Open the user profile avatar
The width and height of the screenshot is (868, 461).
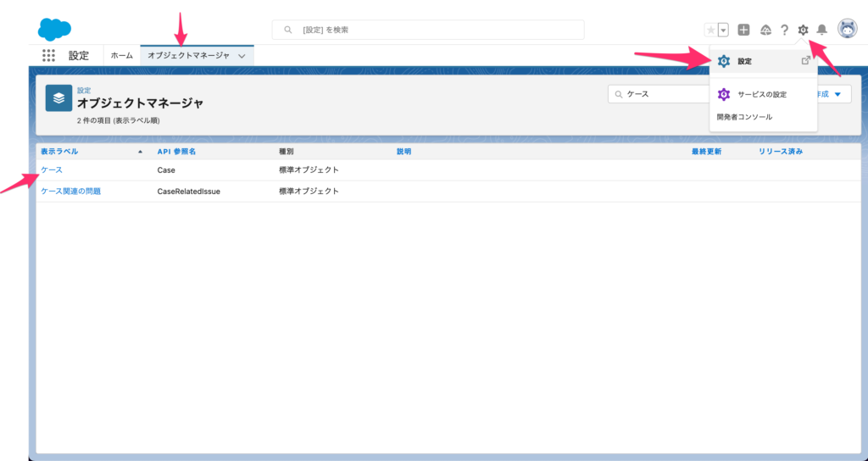click(847, 30)
